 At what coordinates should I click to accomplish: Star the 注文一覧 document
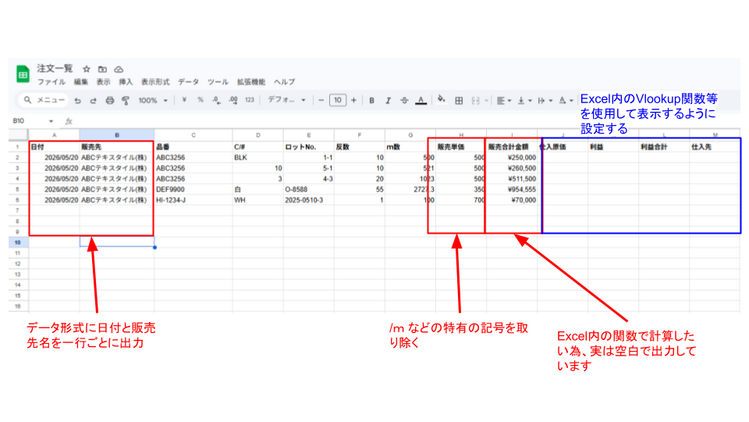point(86,69)
